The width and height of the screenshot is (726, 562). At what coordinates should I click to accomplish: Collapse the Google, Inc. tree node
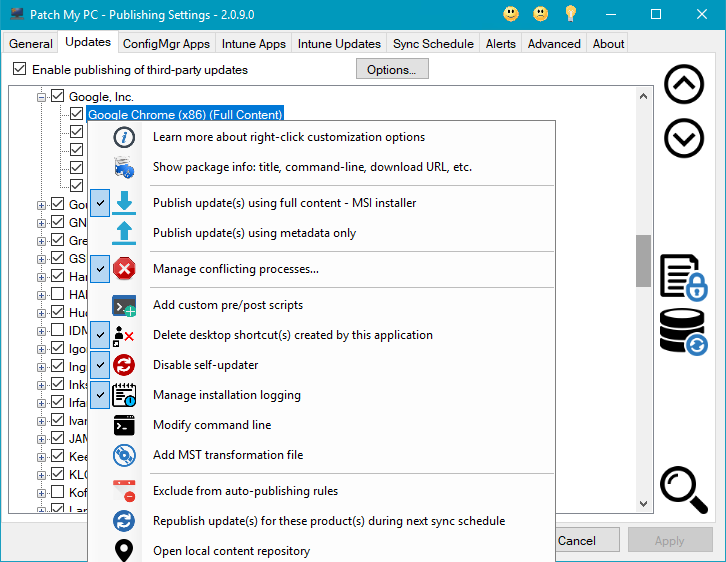pos(42,97)
